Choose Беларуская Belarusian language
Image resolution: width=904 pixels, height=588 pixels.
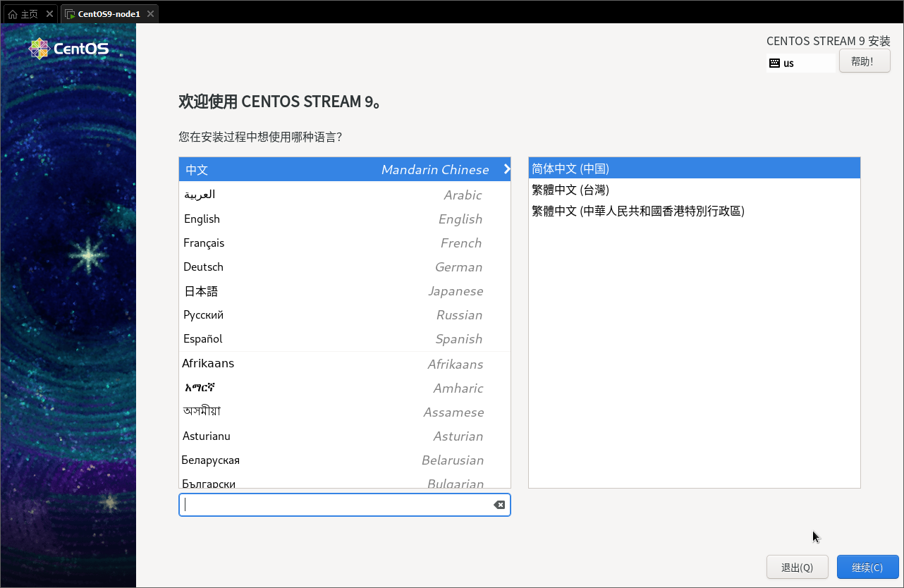point(345,460)
